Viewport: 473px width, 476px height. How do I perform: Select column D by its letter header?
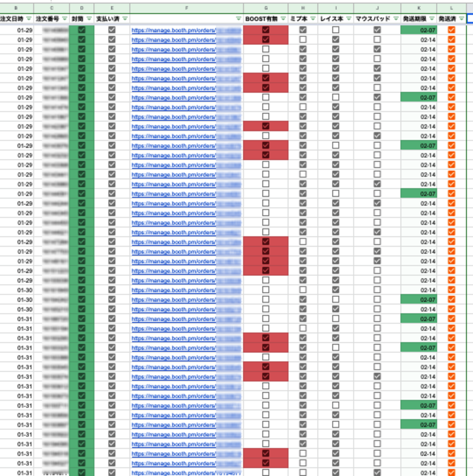click(x=82, y=8)
